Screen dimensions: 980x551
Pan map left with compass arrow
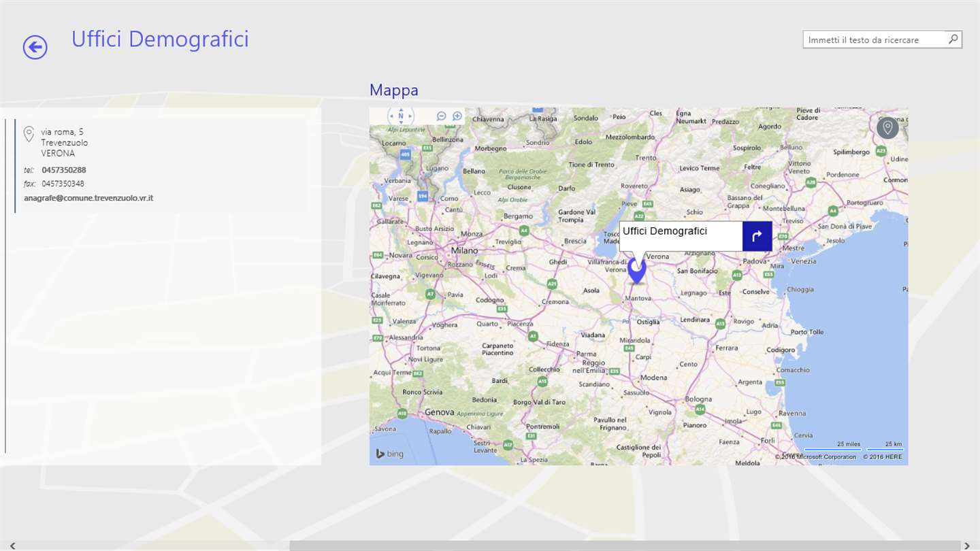point(391,116)
